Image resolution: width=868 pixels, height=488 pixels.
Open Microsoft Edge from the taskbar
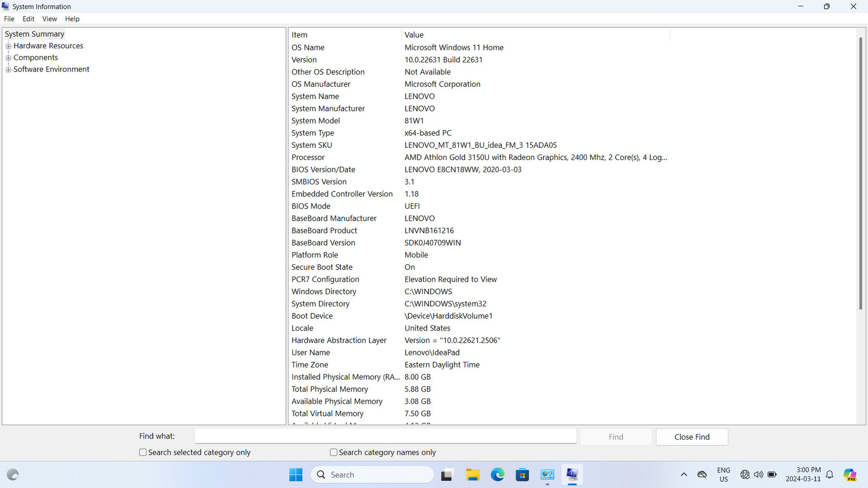pyautogui.click(x=497, y=474)
